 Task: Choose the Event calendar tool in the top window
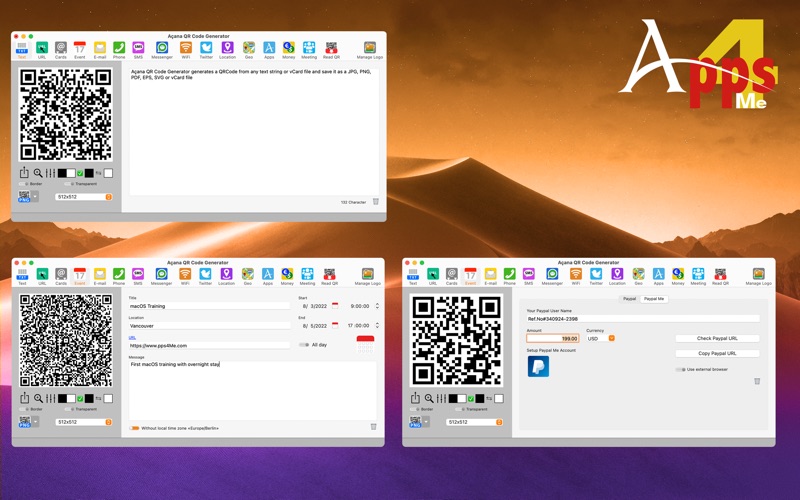click(x=80, y=49)
